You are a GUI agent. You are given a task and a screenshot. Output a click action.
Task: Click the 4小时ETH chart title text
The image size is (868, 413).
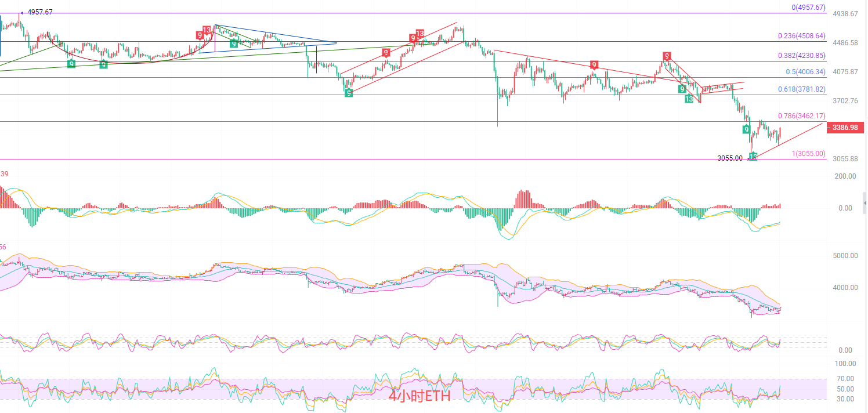pyautogui.click(x=419, y=396)
